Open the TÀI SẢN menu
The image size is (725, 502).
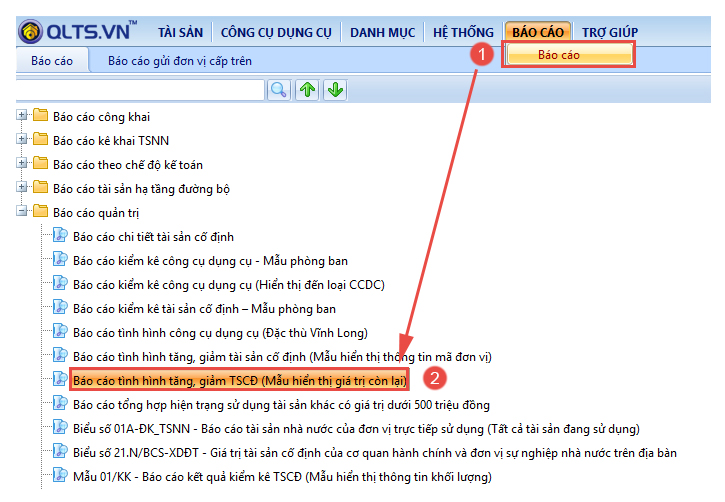coord(180,32)
